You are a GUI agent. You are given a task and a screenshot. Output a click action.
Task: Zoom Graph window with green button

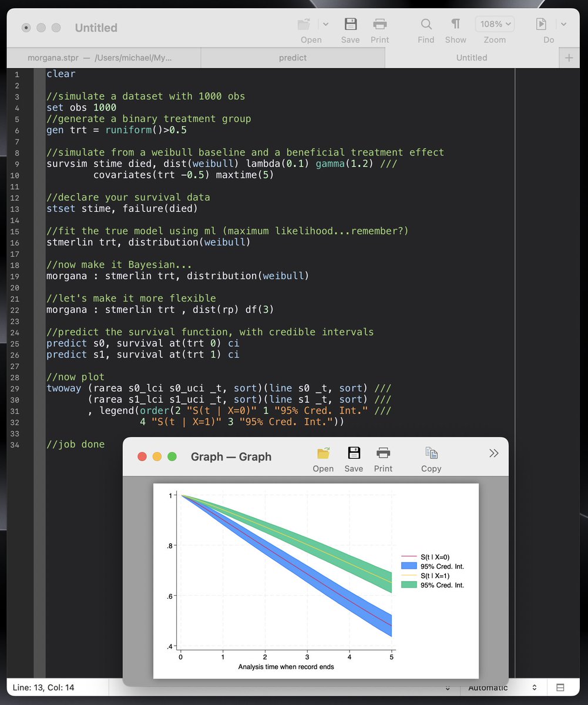[172, 456]
